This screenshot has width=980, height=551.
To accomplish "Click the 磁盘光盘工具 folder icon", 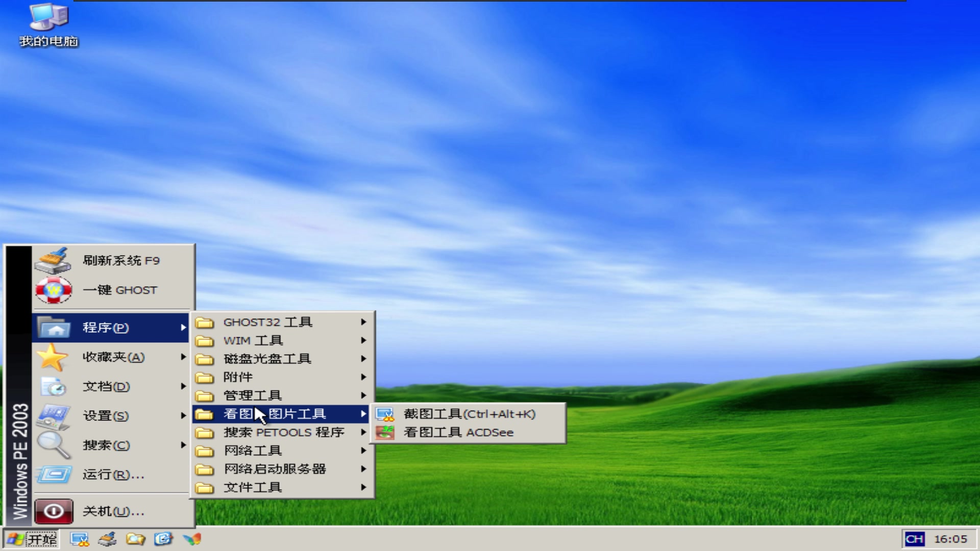I will [x=205, y=359].
